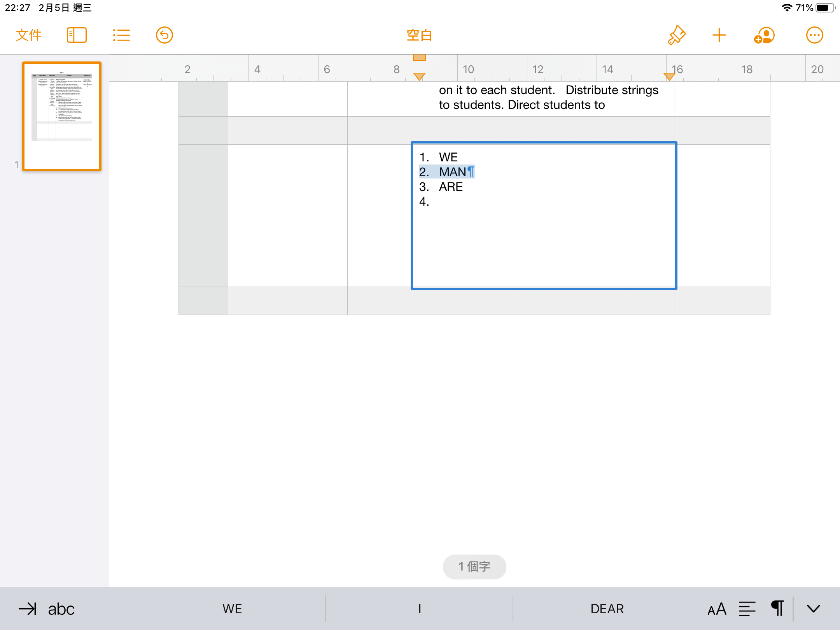Tap the Insert plus icon
This screenshot has width=840, height=630.
point(719,35)
